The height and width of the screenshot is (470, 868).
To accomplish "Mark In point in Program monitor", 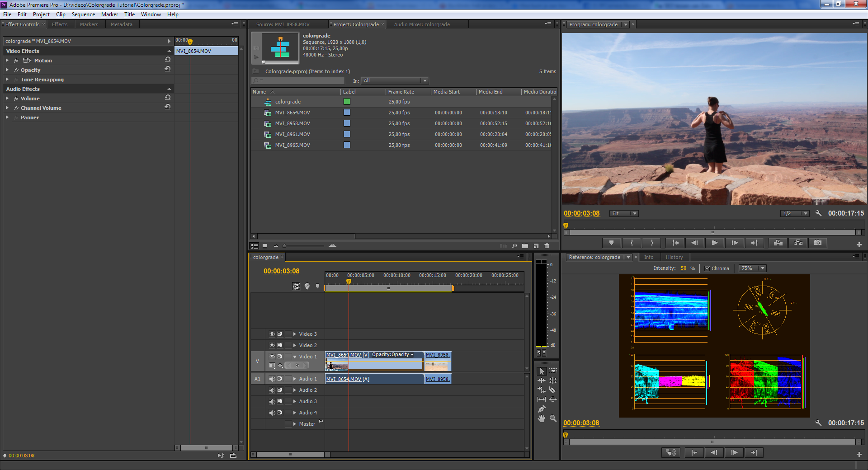I will pos(632,243).
